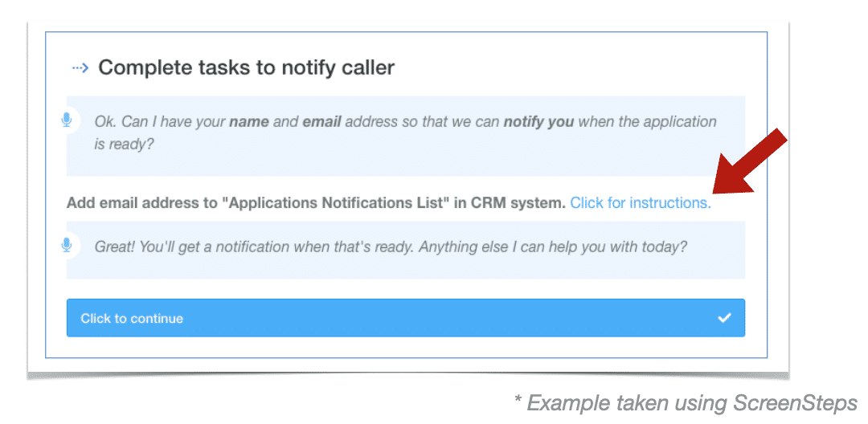
Task: Select the "Complete tasks to notify caller" heading
Action: (247, 67)
